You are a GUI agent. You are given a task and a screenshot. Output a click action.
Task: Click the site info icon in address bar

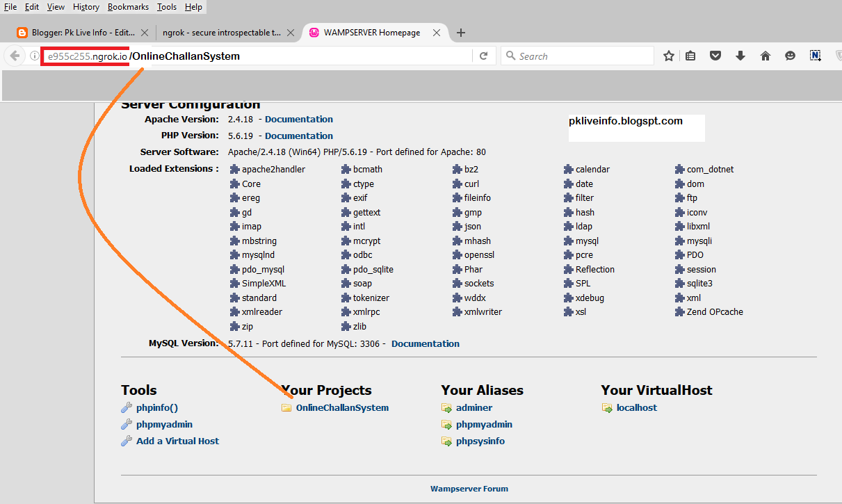pyautogui.click(x=35, y=56)
